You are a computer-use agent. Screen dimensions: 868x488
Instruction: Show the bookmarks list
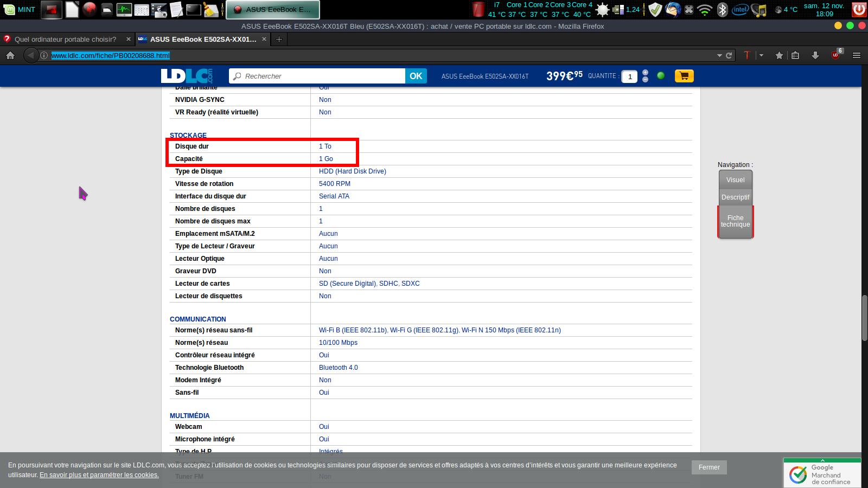[x=795, y=55]
